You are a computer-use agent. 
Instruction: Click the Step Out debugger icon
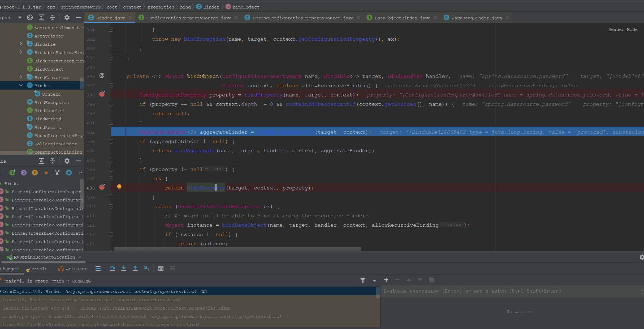click(x=135, y=268)
